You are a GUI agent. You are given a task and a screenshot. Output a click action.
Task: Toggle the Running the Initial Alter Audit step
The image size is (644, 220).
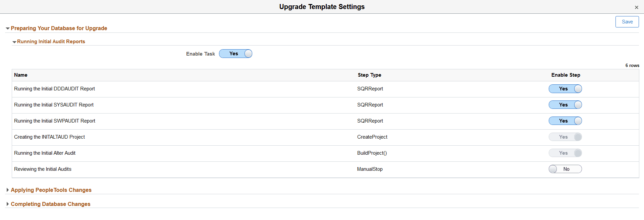[565, 153]
